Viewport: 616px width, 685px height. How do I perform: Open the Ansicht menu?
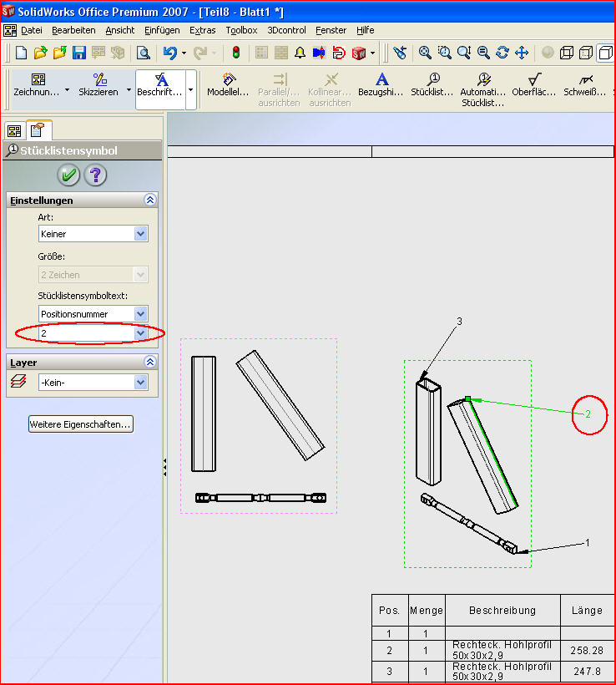120,30
